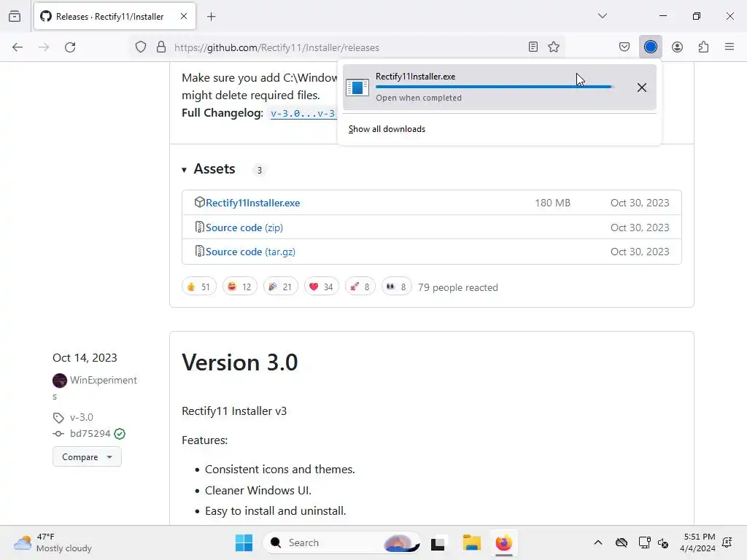Click the package icon beside Rectify11Installer.exe
747x560 pixels.
pos(199,203)
